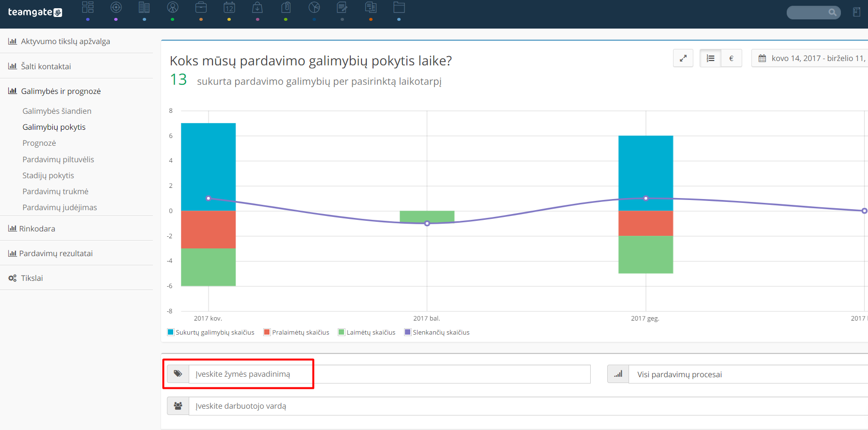Open the dashboard grid icon
This screenshot has height=430, width=868.
pyautogui.click(x=88, y=7)
